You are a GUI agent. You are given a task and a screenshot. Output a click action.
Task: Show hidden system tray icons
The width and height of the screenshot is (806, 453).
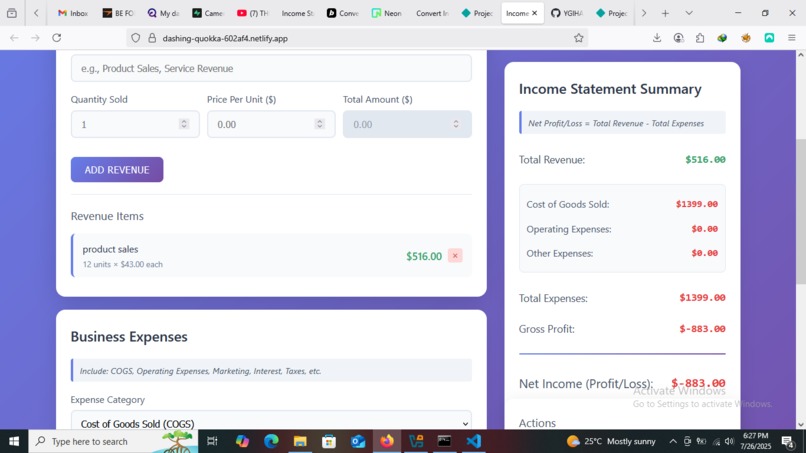(x=673, y=441)
